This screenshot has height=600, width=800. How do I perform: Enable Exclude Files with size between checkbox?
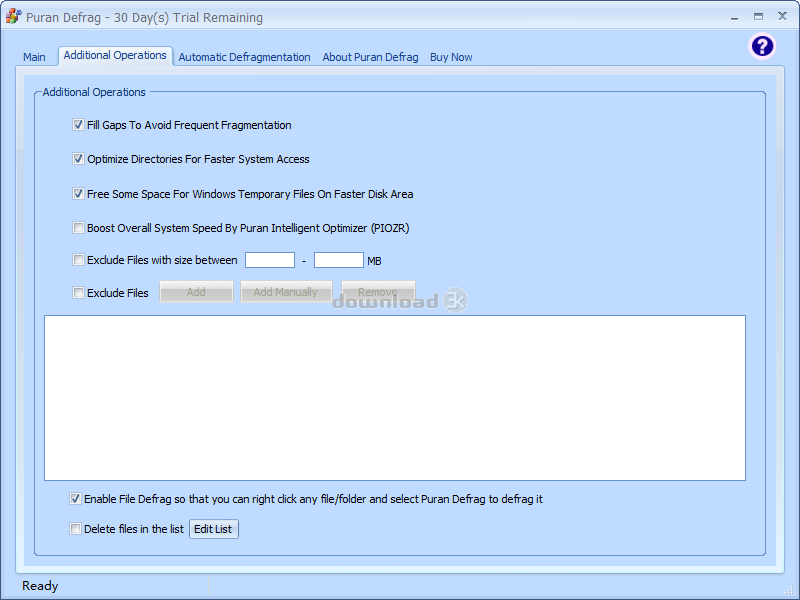pyautogui.click(x=78, y=260)
